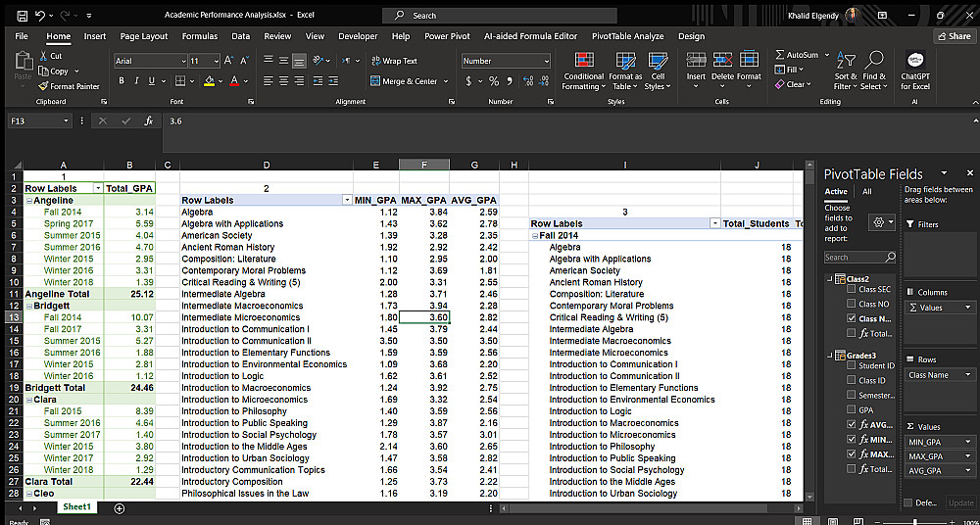Enable the Defer layout update checkbox
The height and width of the screenshot is (525, 980).
click(906, 502)
